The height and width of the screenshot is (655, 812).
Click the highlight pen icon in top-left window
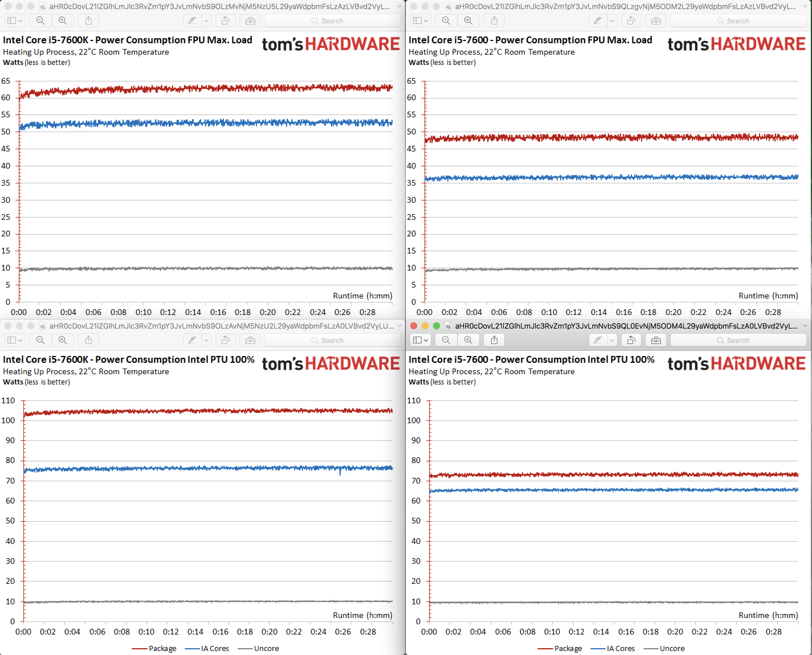pos(192,21)
